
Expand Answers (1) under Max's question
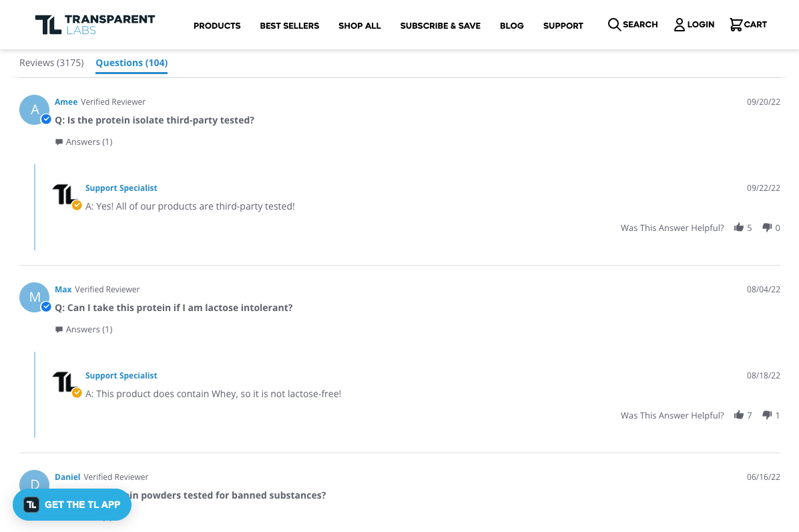pos(83,329)
